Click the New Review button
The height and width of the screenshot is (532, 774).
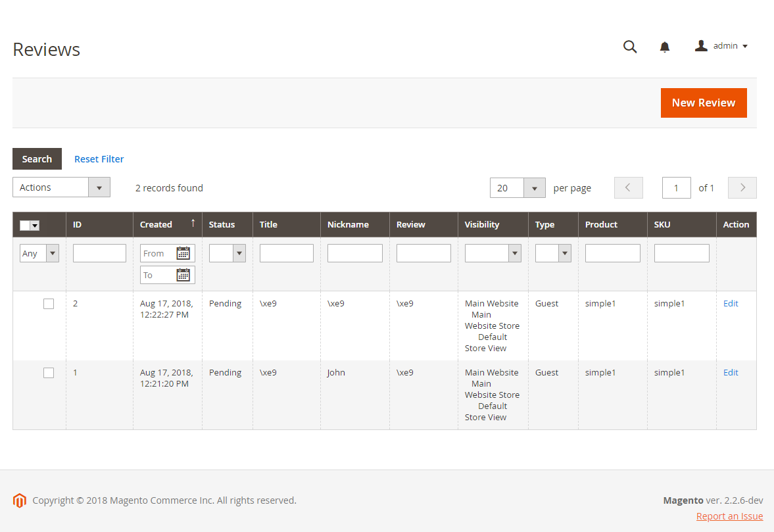704,103
